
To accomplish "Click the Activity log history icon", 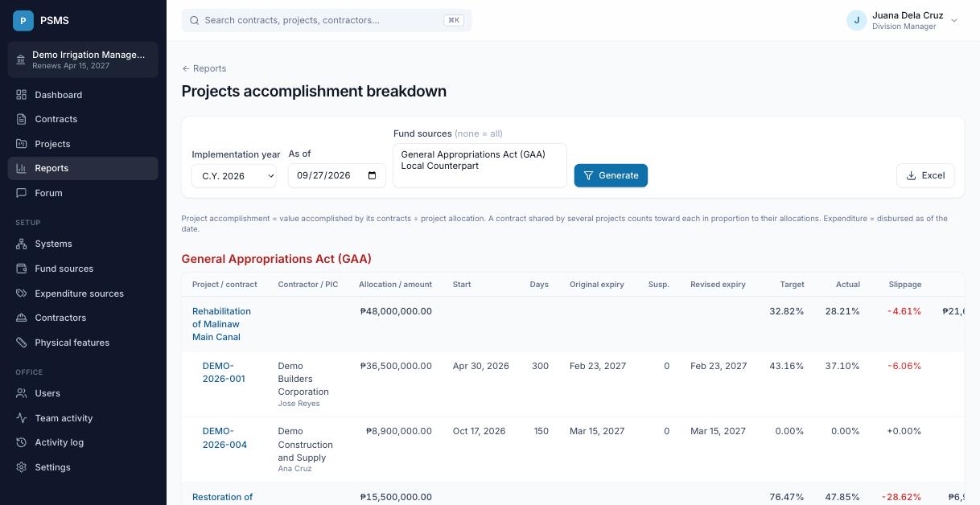I will point(22,442).
